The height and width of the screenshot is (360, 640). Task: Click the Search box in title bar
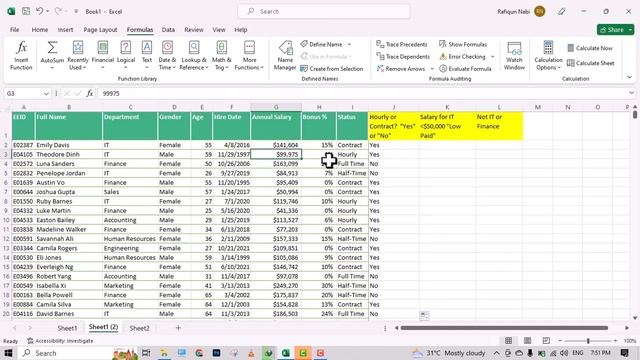click(324, 11)
